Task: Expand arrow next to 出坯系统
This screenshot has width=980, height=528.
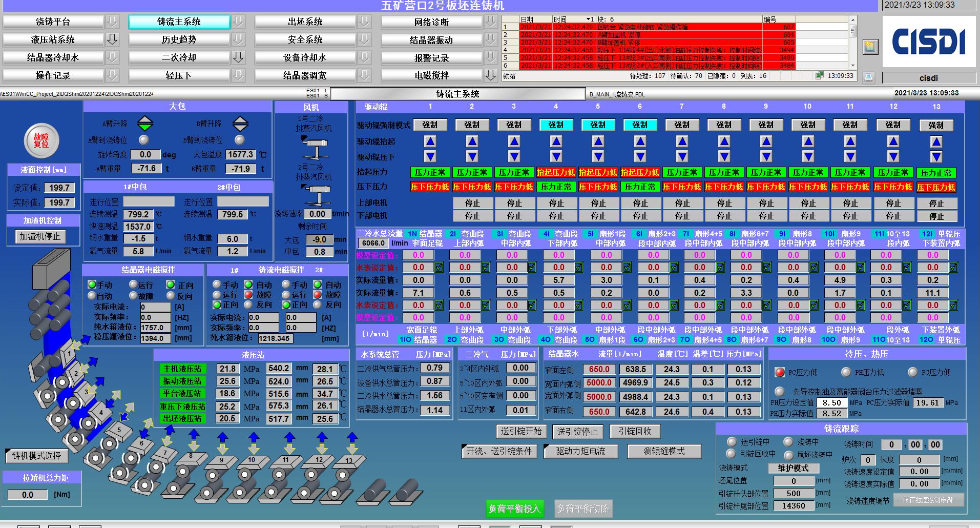Action: (364, 22)
